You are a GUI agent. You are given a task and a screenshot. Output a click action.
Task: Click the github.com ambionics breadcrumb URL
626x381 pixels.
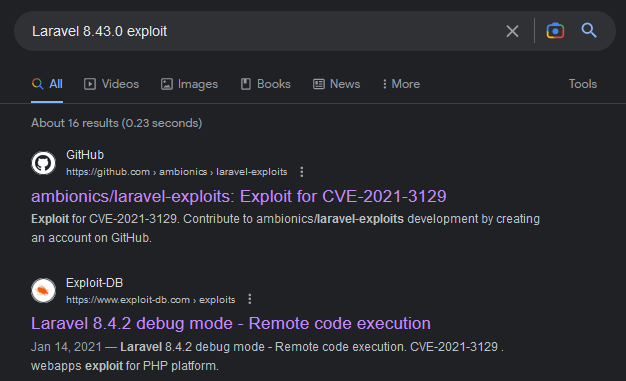click(x=176, y=172)
